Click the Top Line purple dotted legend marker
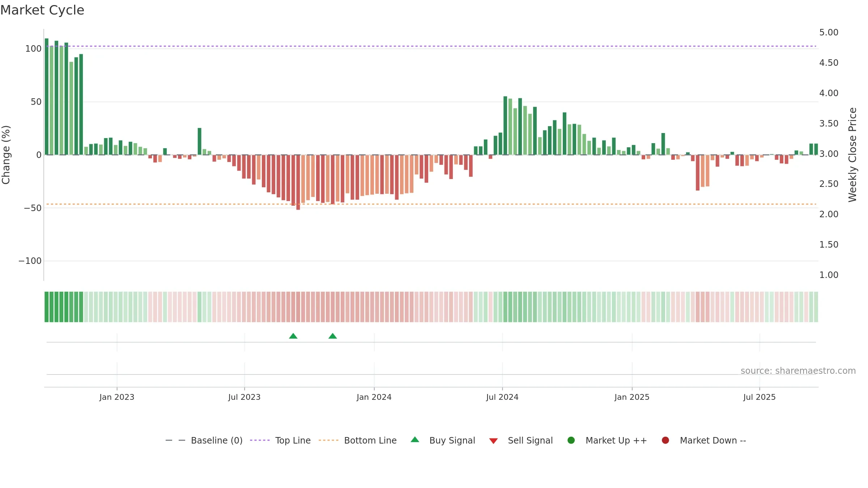Screen dimensions: 868x488 [260, 440]
